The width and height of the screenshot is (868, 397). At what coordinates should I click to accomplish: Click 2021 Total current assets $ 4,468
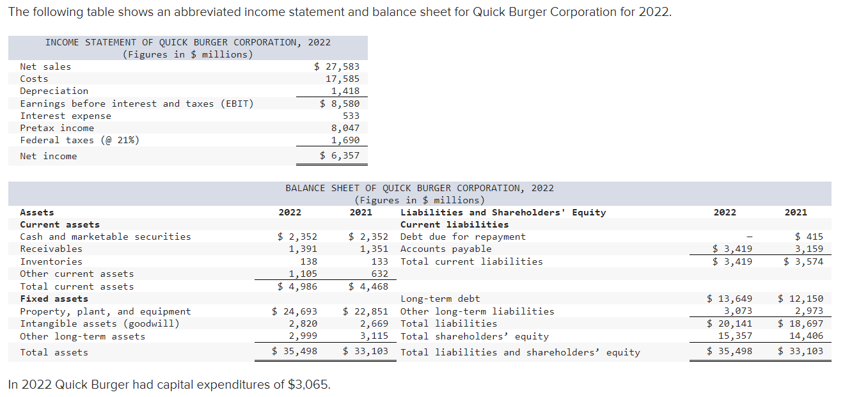(x=368, y=286)
